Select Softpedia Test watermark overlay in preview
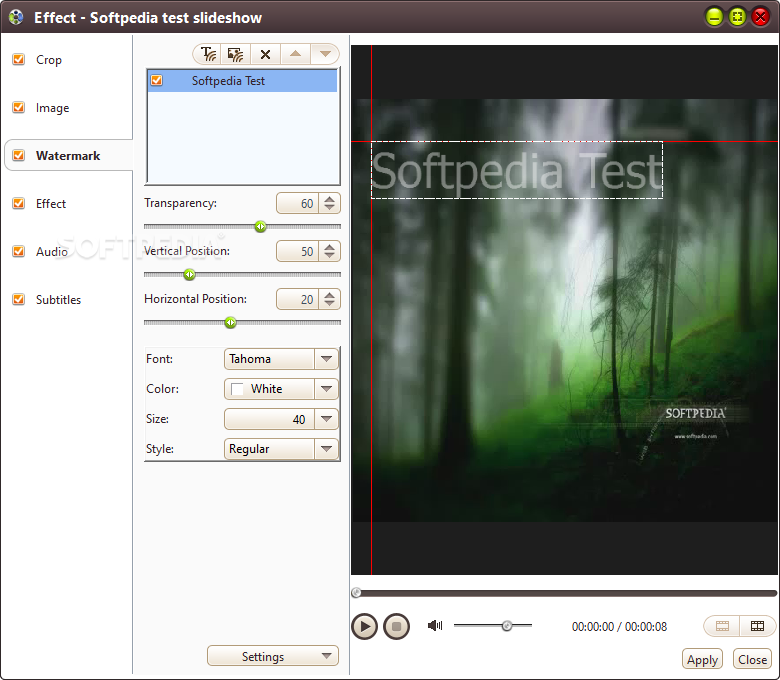The image size is (780, 680). pyautogui.click(x=517, y=170)
